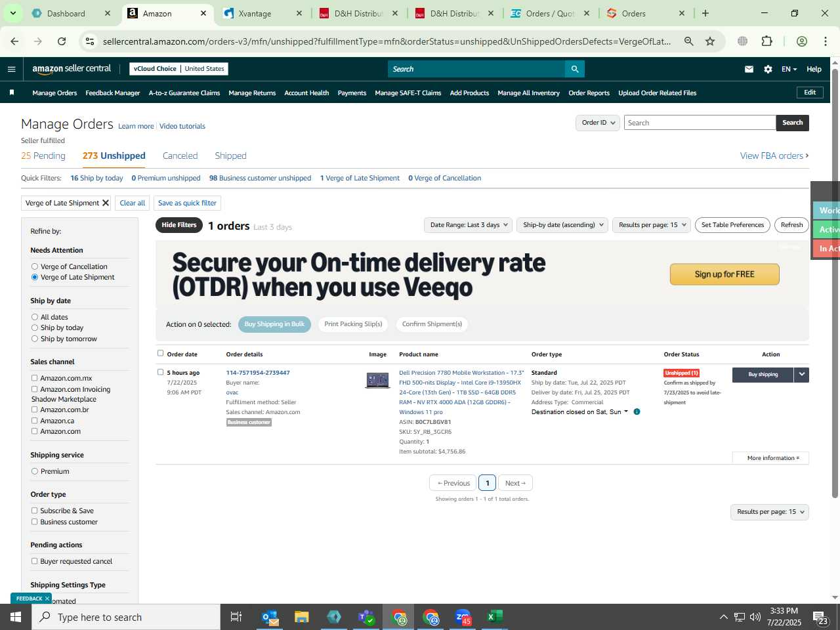Image resolution: width=840 pixels, height=630 pixels.
Task: Tick the order row checkbox for 114-7571954-2739447
Action: point(160,372)
